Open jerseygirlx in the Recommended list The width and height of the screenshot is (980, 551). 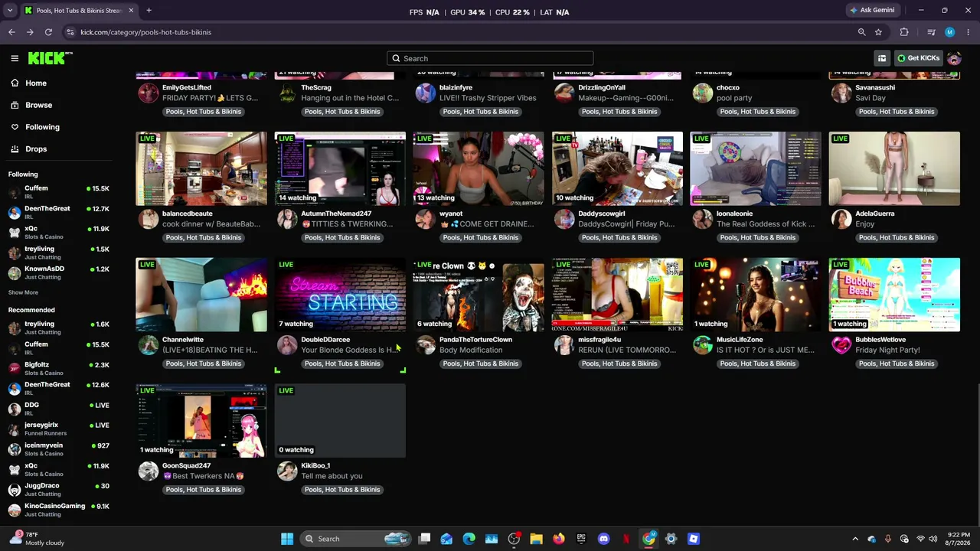[x=59, y=429]
